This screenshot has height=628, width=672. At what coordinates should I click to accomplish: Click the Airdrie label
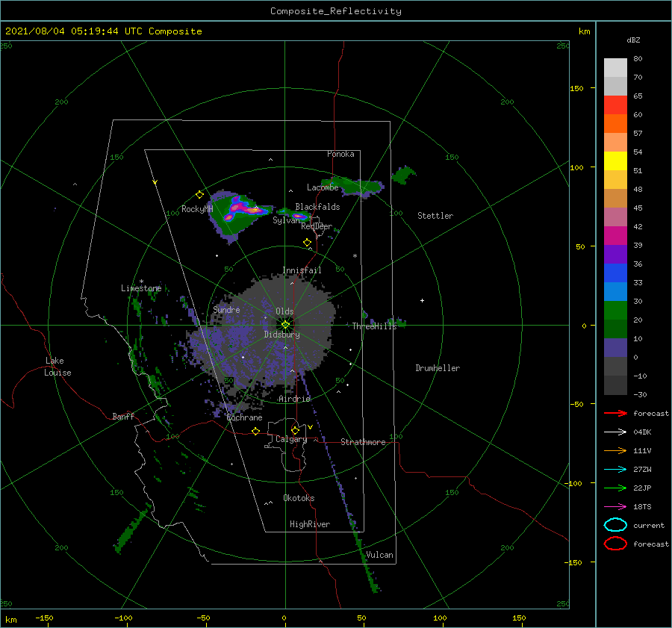[x=294, y=399]
